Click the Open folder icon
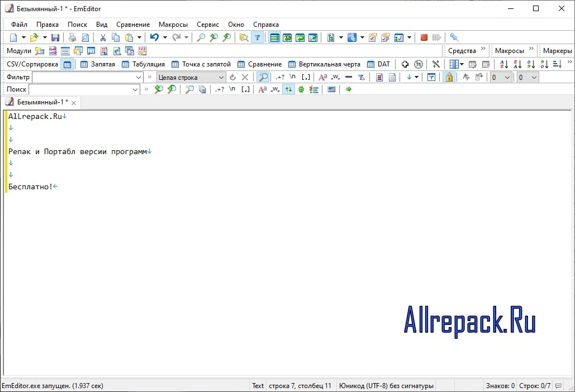This screenshot has width=575, height=392. click(x=34, y=37)
